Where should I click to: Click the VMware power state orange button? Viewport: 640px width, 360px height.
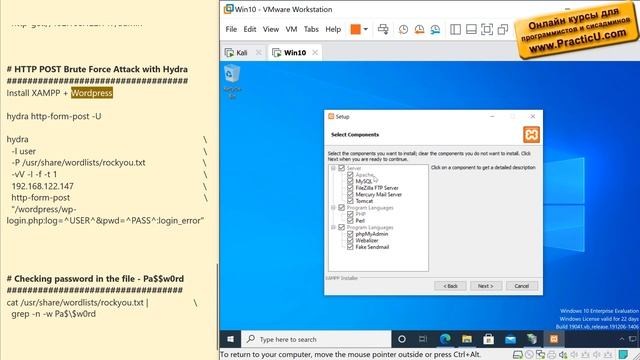click(356, 29)
